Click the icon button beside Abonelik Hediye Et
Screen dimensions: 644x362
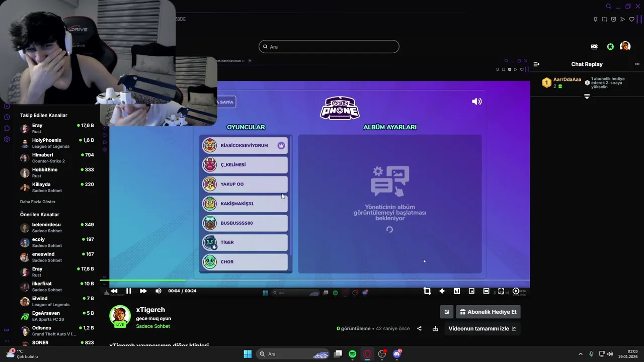[x=446, y=312]
